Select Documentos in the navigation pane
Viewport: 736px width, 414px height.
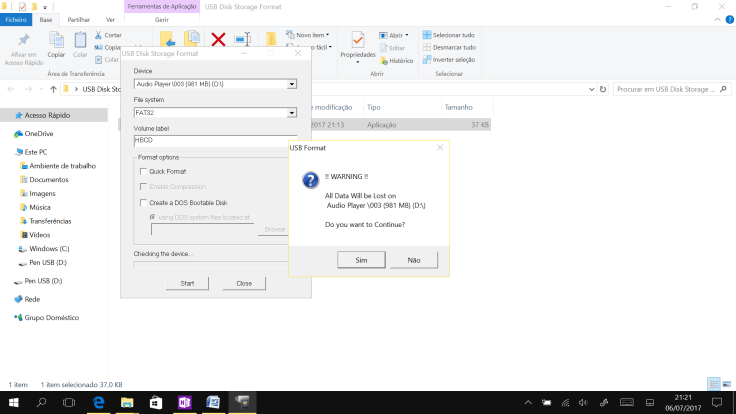tap(49, 179)
